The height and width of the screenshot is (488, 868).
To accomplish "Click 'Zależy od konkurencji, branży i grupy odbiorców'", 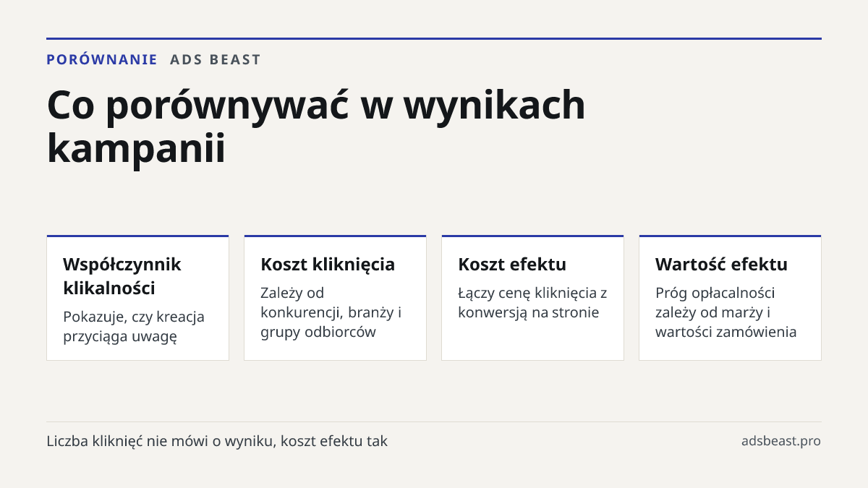I will point(331,312).
